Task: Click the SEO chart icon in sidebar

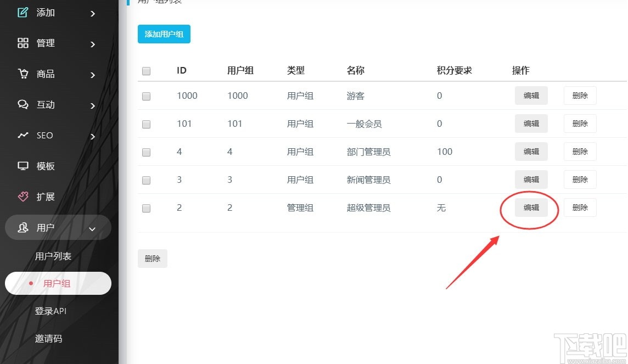Action: point(23,135)
